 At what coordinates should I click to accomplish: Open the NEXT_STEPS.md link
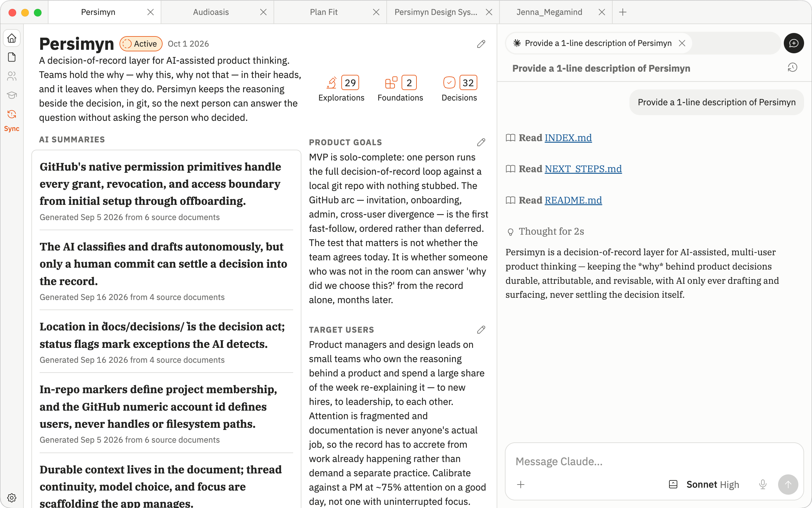(583, 169)
